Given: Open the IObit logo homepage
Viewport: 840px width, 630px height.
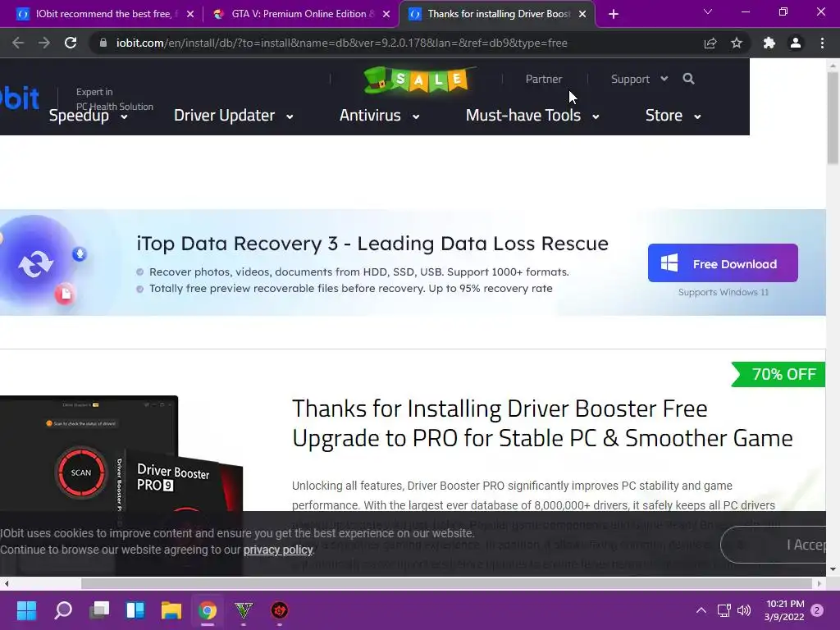Looking at the screenshot, I should click(x=20, y=98).
